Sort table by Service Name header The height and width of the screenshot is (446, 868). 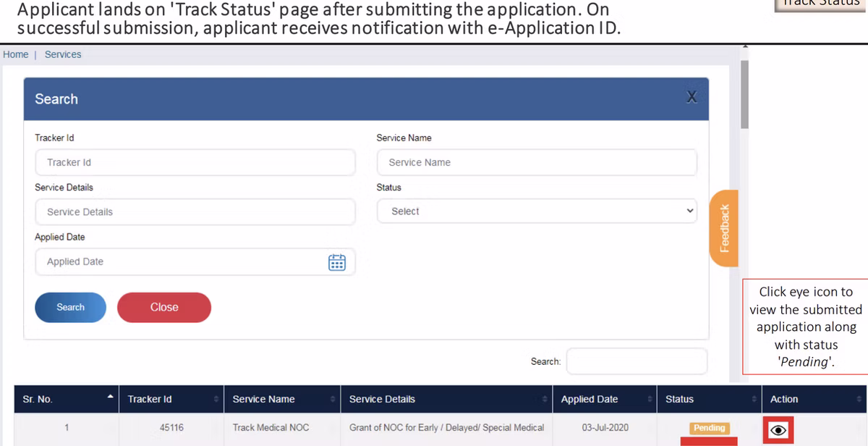(x=282, y=399)
